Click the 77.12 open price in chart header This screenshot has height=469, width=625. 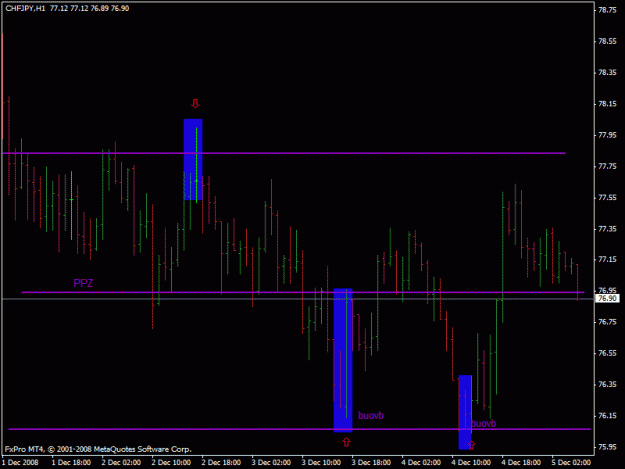coord(59,8)
